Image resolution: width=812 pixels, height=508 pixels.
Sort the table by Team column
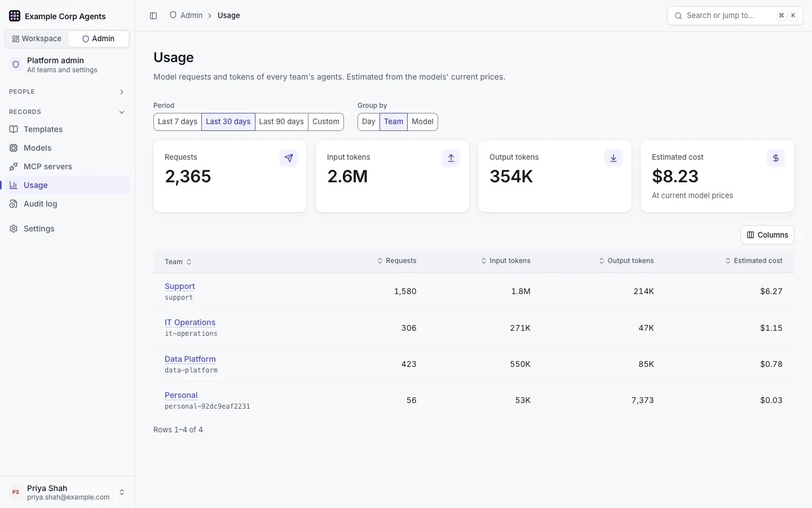tap(178, 262)
